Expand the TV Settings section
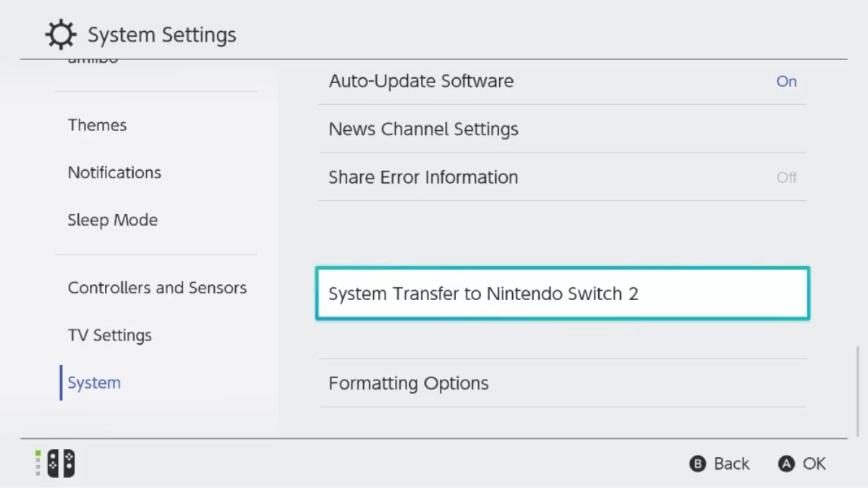Image resolution: width=868 pixels, height=488 pixels. [x=109, y=335]
